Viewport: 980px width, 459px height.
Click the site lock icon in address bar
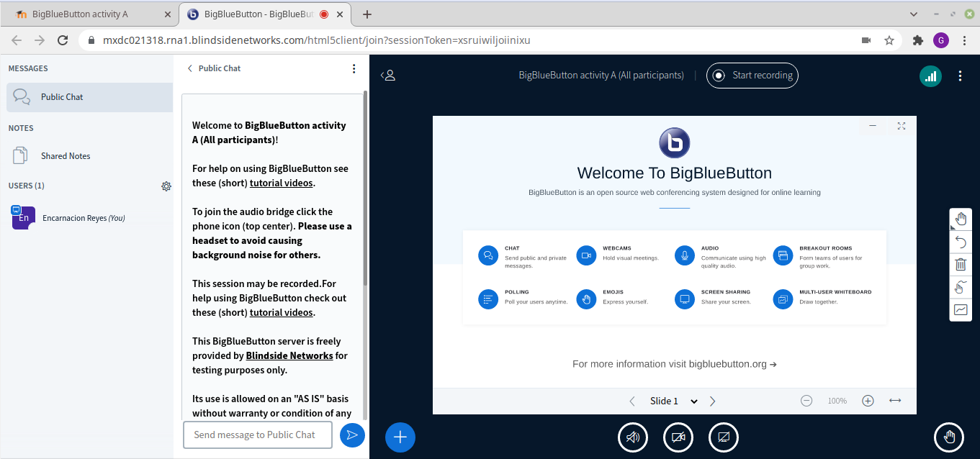click(x=91, y=40)
